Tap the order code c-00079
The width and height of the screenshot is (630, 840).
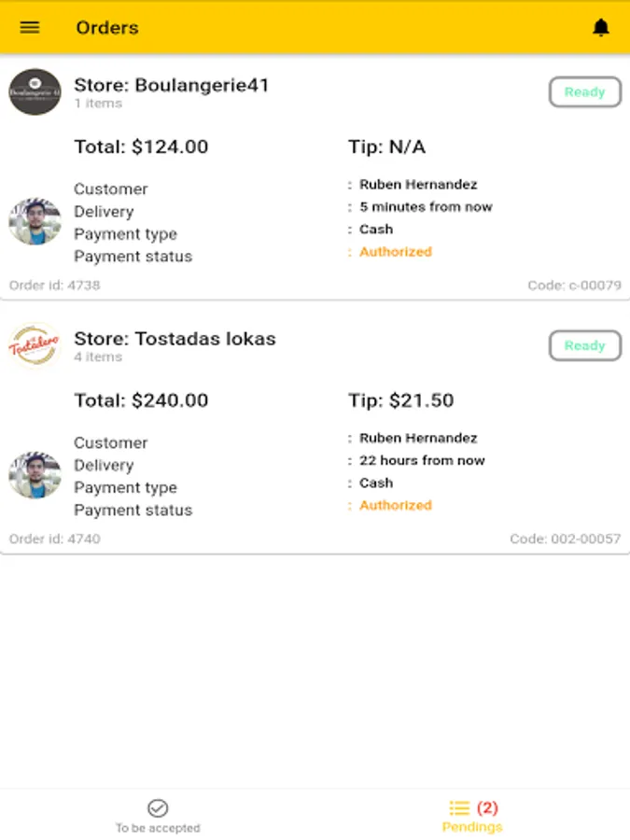pos(574,286)
